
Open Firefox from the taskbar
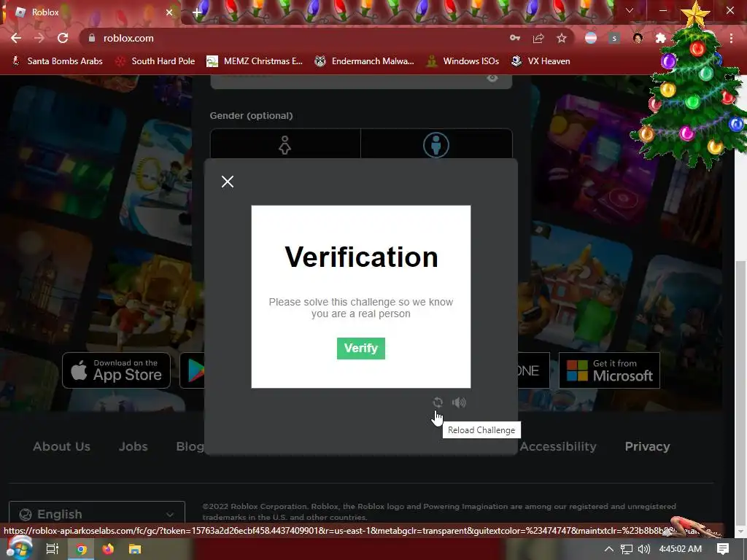tap(108, 549)
